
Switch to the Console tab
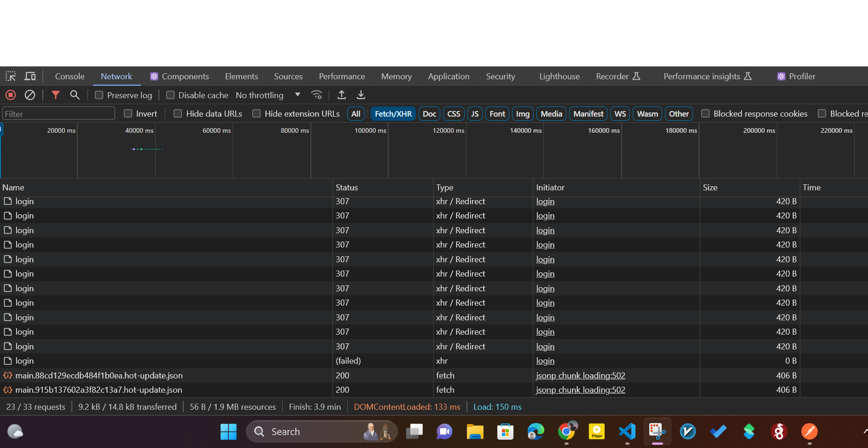(70, 77)
